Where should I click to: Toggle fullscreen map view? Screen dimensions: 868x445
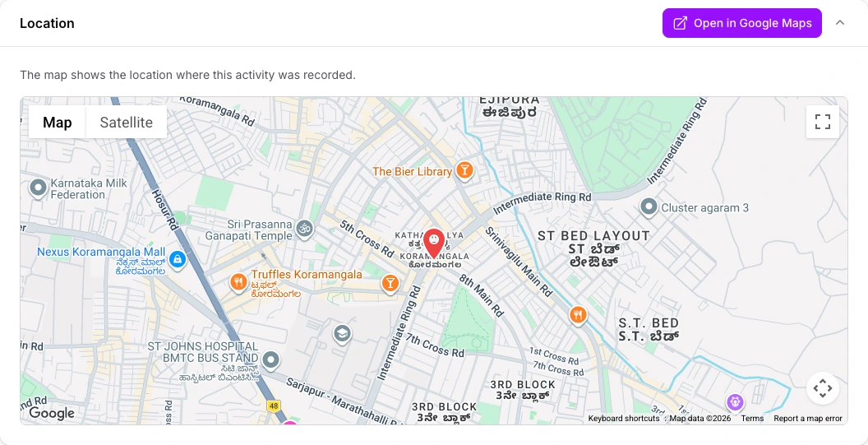(x=823, y=122)
